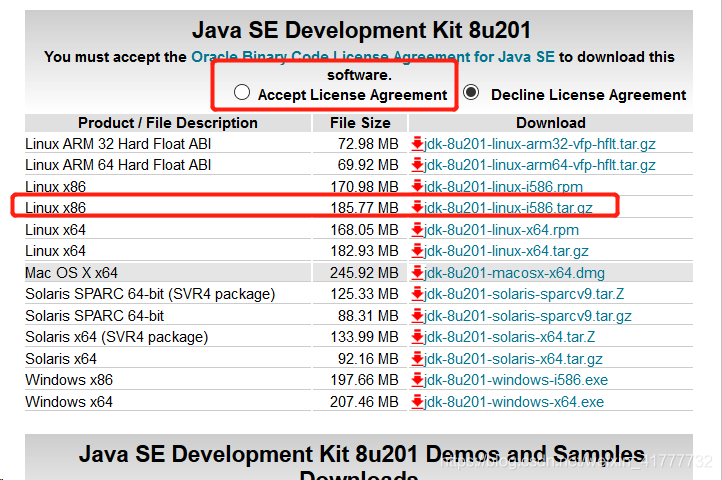Download jdk-8u201-solaris-x64.tar.Z file link
Image resolution: width=722 pixels, height=480 pixels.
(x=509, y=337)
